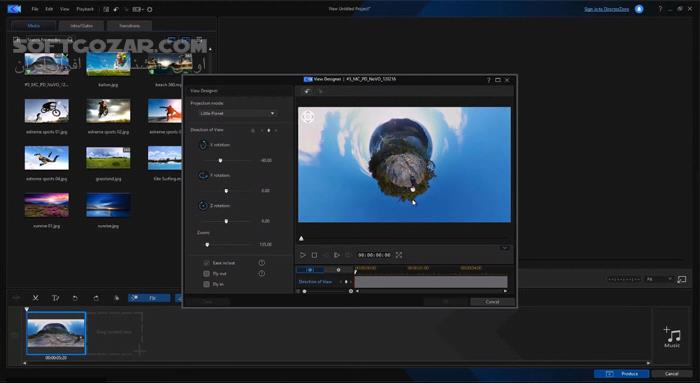
Task: Click the text title tool in the timeline toolbar
Action: click(55, 298)
